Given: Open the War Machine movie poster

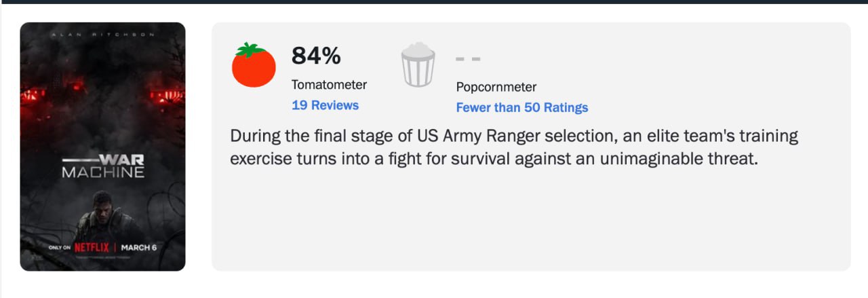Looking at the screenshot, I should [x=102, y=136].
